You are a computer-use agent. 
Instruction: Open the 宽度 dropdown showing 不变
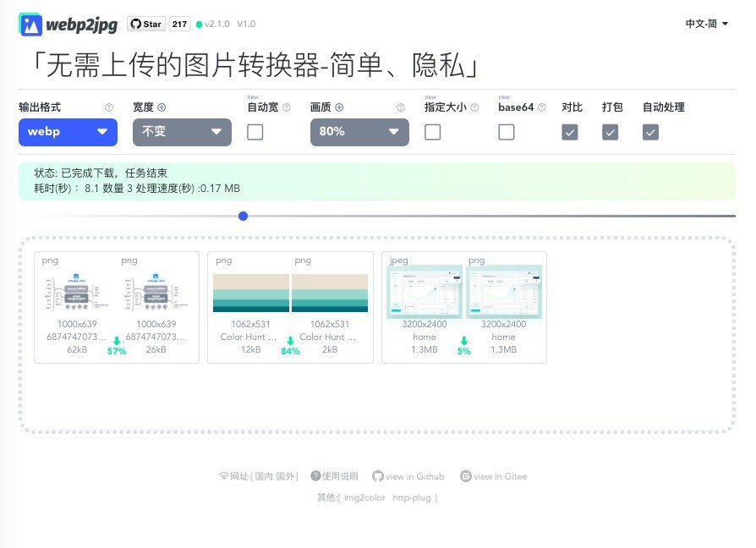(181, 132)
